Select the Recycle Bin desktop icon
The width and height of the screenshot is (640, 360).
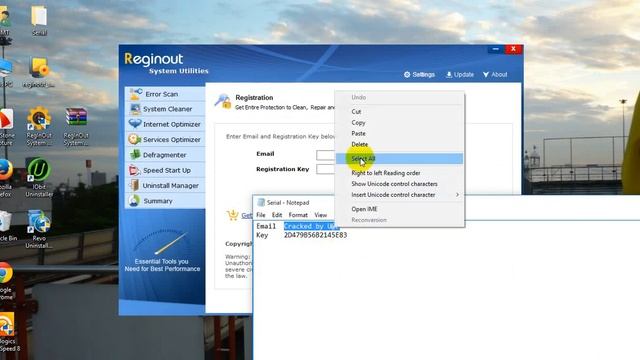pos(7,227)
